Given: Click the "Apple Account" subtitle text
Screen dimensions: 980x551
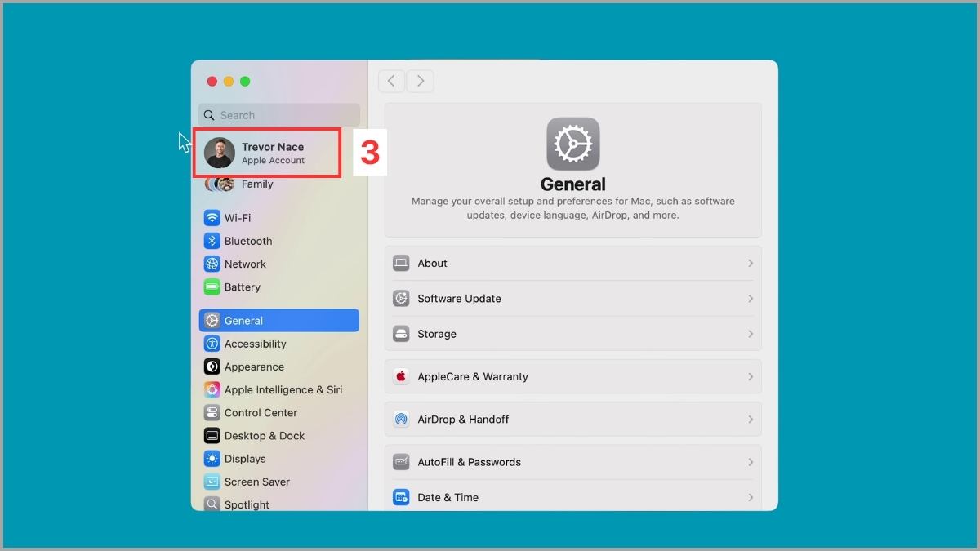Looking at the screenshot, I should (273, 161).
